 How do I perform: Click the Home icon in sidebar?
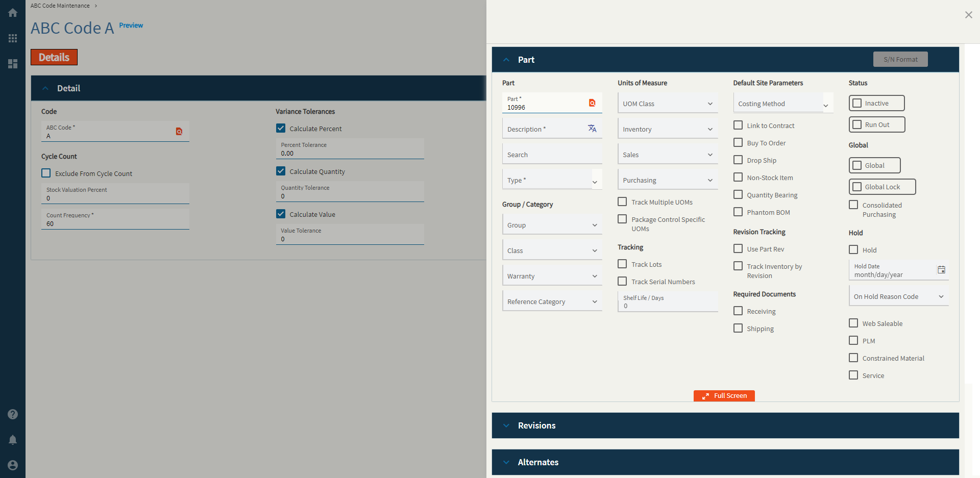[x=13, y=13]
